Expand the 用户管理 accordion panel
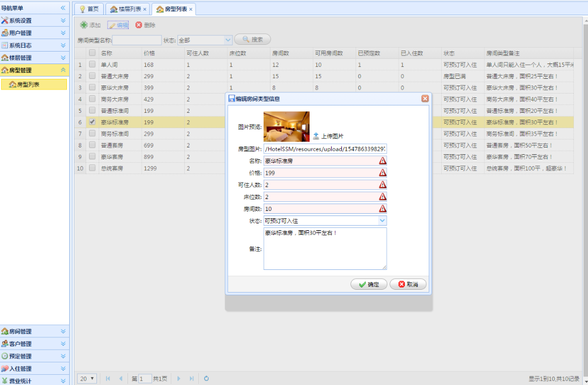Screen dimensions: 588x385 tap(35, 33)
